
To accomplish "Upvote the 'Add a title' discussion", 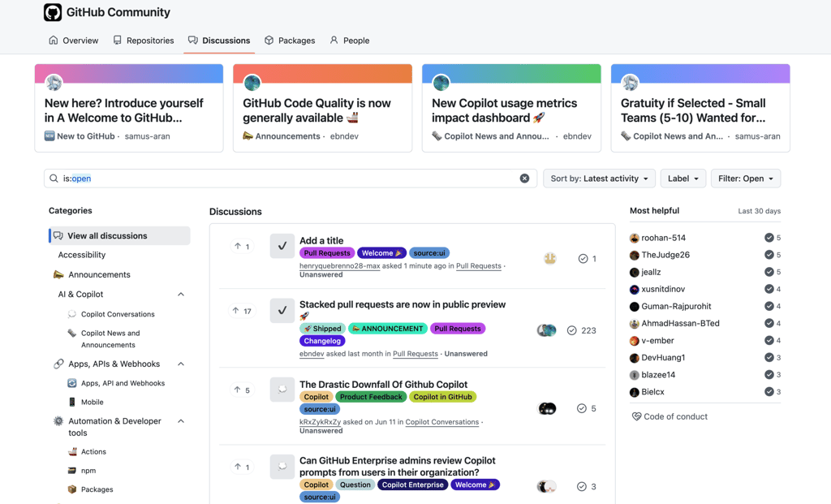I will click(x=242, y=247).
